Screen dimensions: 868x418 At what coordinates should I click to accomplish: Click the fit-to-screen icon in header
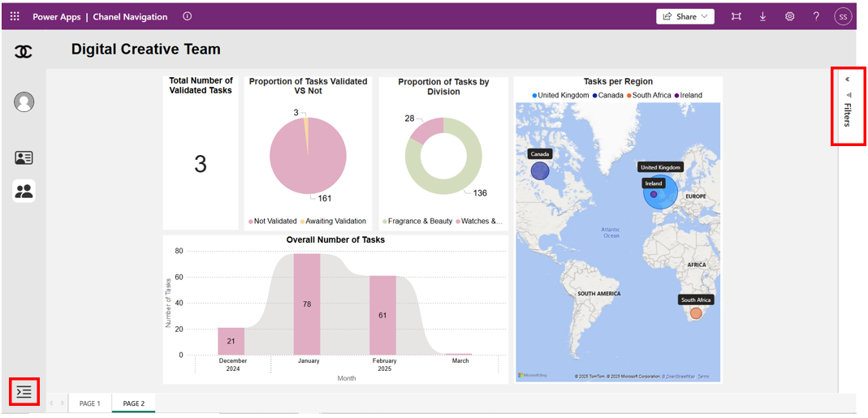pos(736,16)
